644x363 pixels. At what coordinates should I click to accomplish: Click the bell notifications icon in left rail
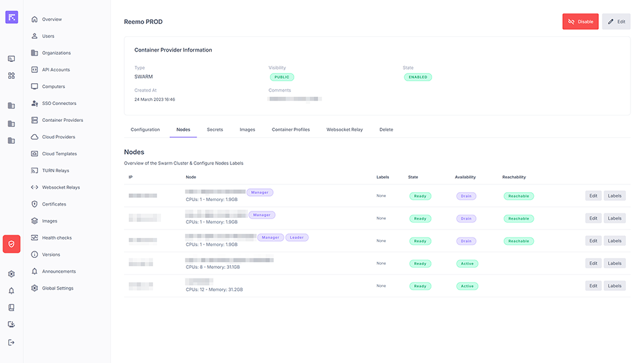pyautogui.click(x=12, y=291)
